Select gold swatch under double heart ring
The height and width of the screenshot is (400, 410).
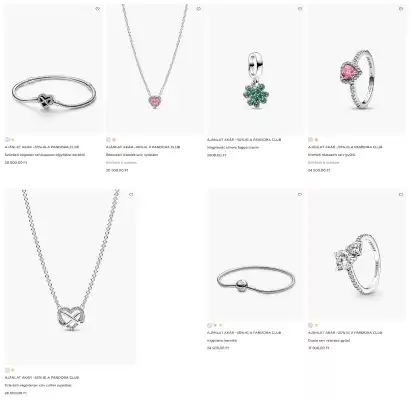point(316,325)
